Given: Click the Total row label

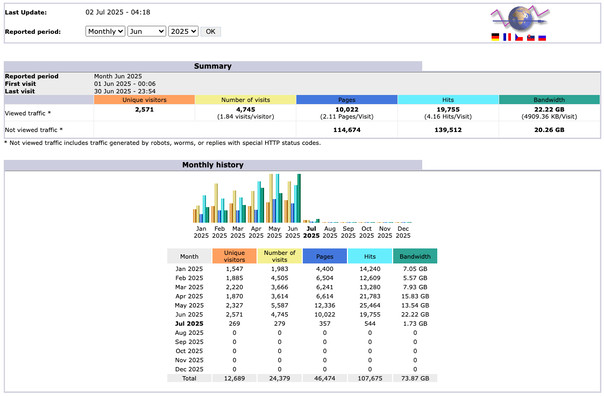Looking at the screenshot, I should tap(189, 379).
